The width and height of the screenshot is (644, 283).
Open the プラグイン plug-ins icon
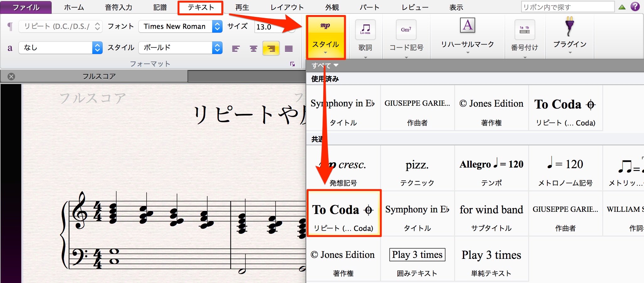[570, 26]
